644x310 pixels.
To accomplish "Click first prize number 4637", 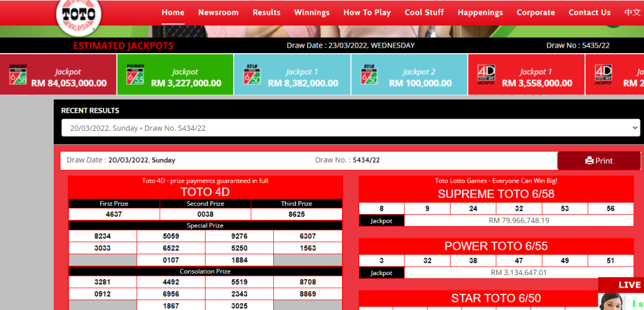I will (113, 214).
